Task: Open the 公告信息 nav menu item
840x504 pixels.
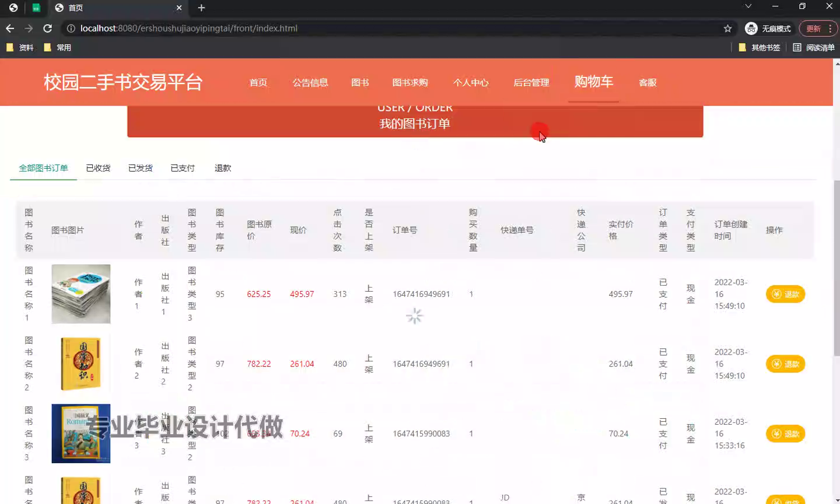Action: (x=310, y=82)
